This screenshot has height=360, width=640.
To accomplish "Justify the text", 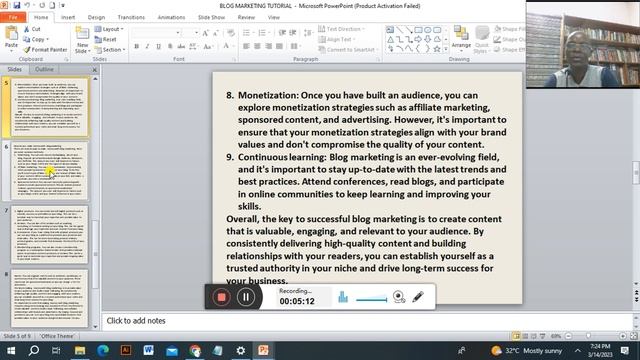I will pyautogui.click(x=279, y=46).
